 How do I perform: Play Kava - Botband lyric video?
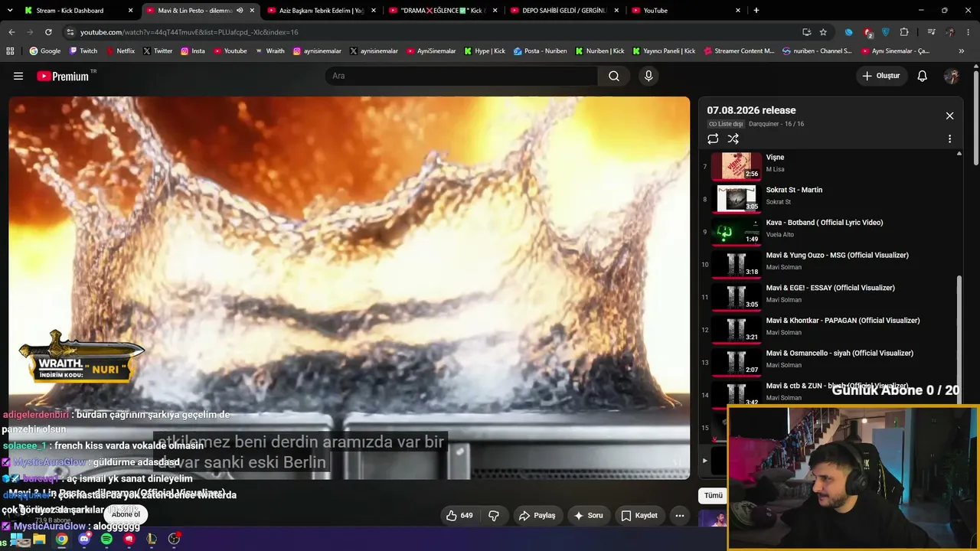828,231
